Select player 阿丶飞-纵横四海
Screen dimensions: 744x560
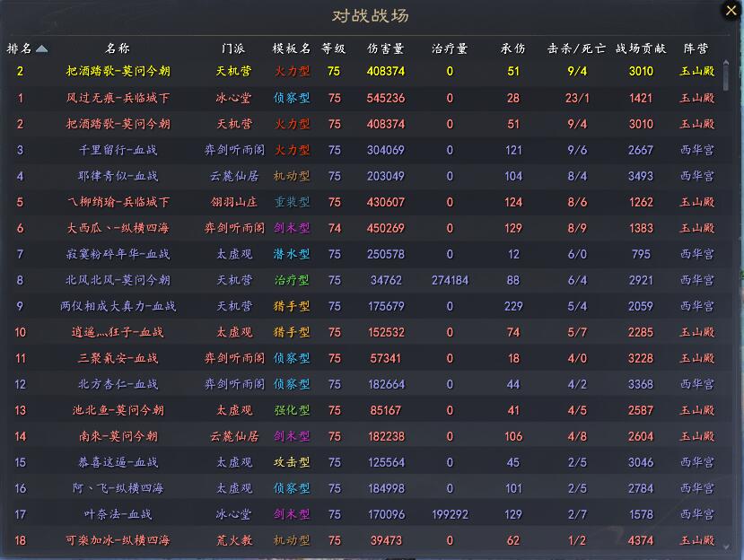[118, 488]
